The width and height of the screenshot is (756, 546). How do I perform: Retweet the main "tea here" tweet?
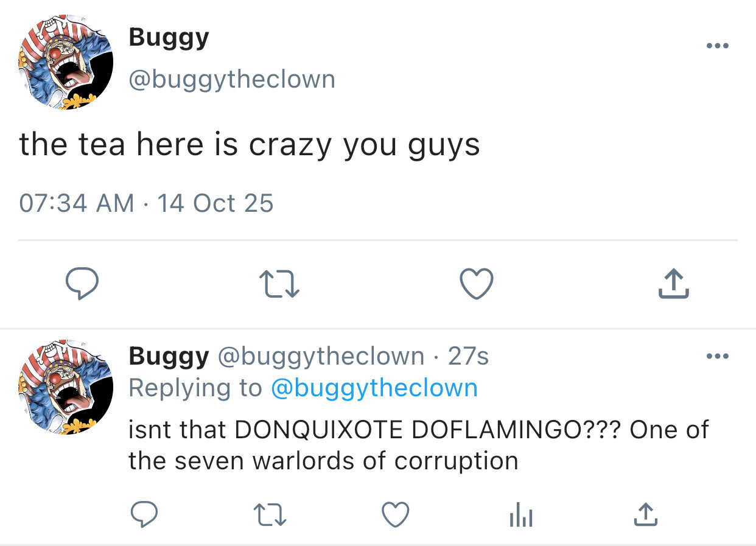click(279, 285)
